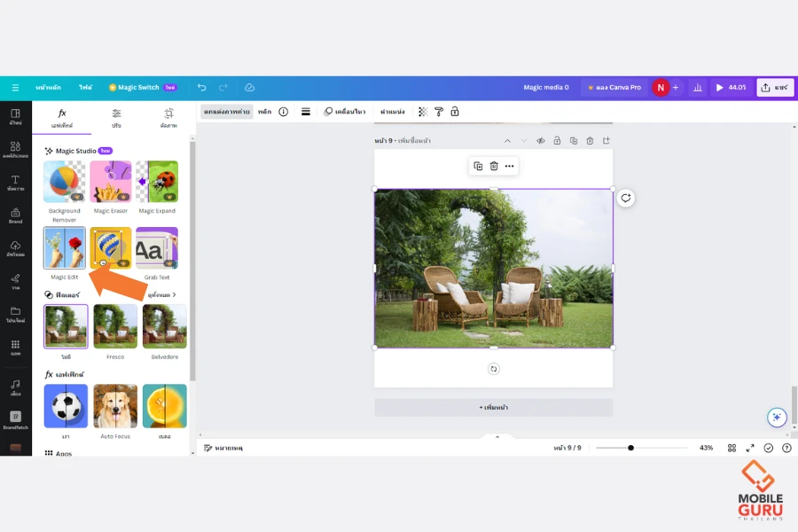Click the Magic Eraser tool
798x532 pixels.
click(x=111, y=182)
